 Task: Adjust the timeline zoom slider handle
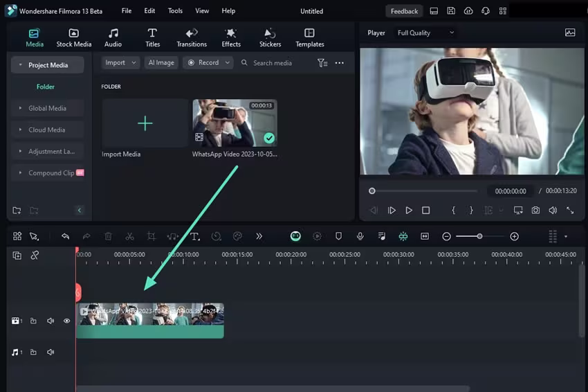(479, 236)
